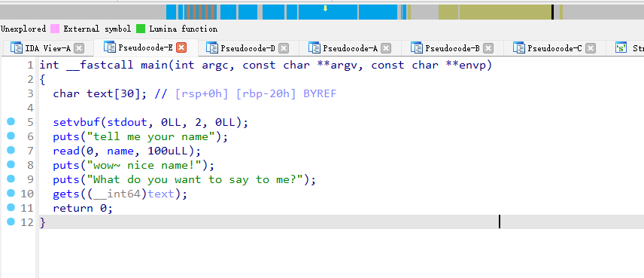644x278 pixels.
Task: Click the Pseudocode-D tab icon
Action: (212, 48)
